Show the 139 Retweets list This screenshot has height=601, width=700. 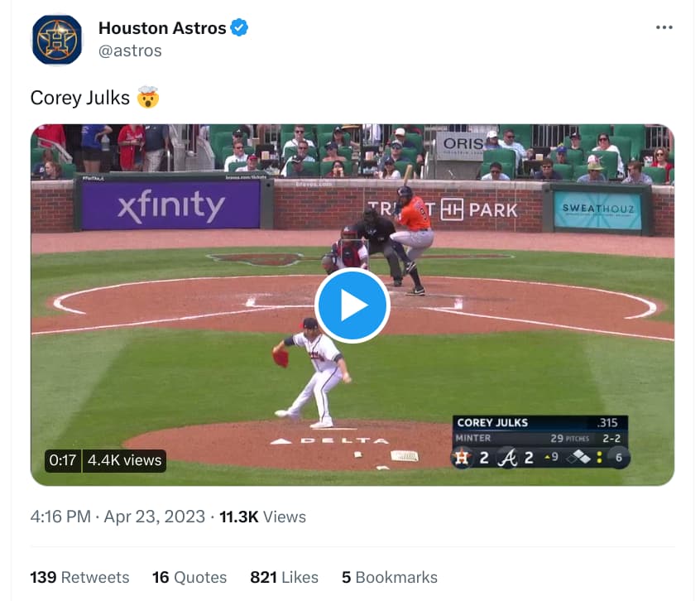[79, 577]
